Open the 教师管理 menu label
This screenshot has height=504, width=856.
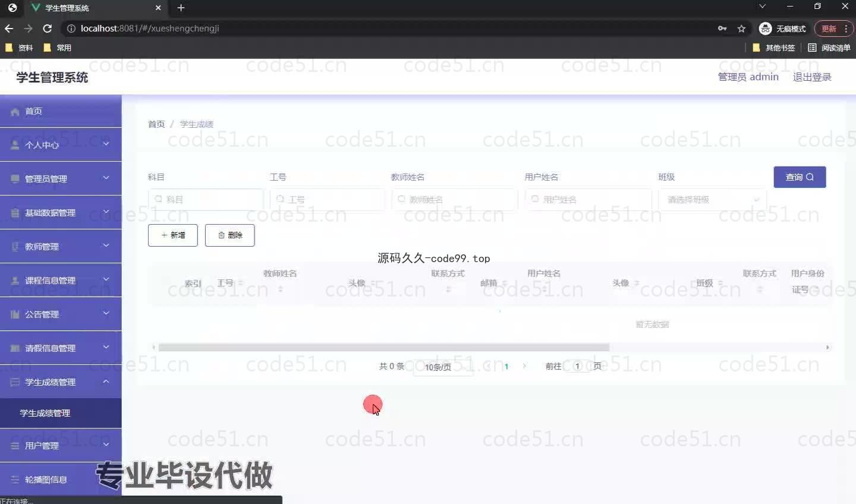(42, 247)
